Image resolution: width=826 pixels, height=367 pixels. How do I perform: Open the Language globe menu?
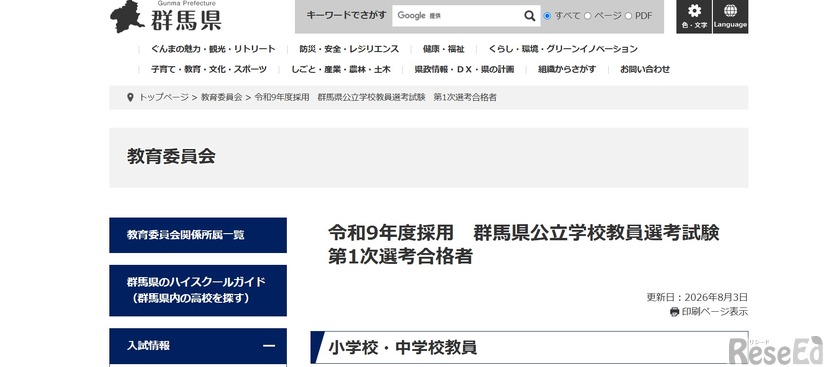click(x=730, y=16)
